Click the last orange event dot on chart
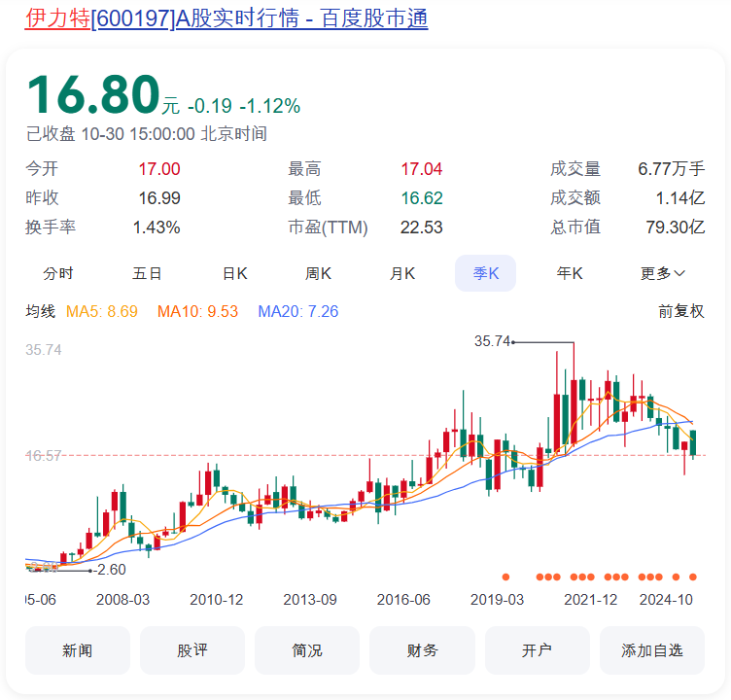The image size is (731, 700). (693, 577)
